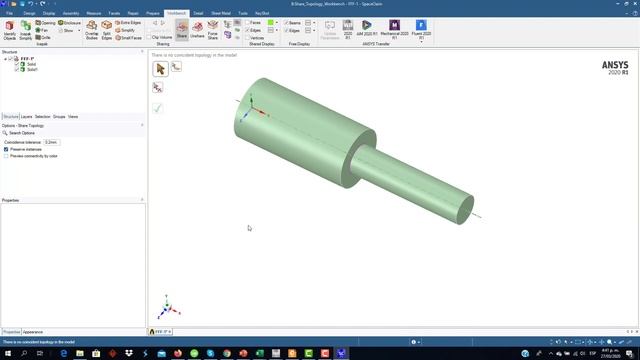Click the Windows Start button
This screenshot has height=360, width=640.
(x=8, y=353)
